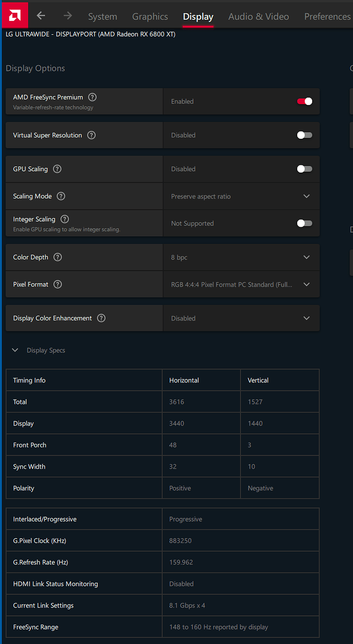Open the Scaling Mode dropdown
353x644 pixels.
[x=241, y=196]
